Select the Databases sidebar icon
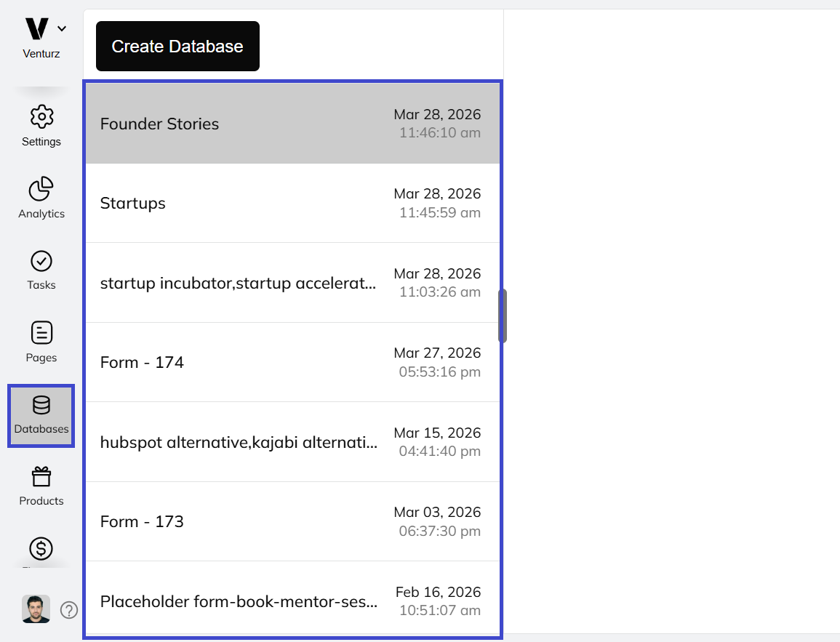840x642 pixels. (41, 413)
